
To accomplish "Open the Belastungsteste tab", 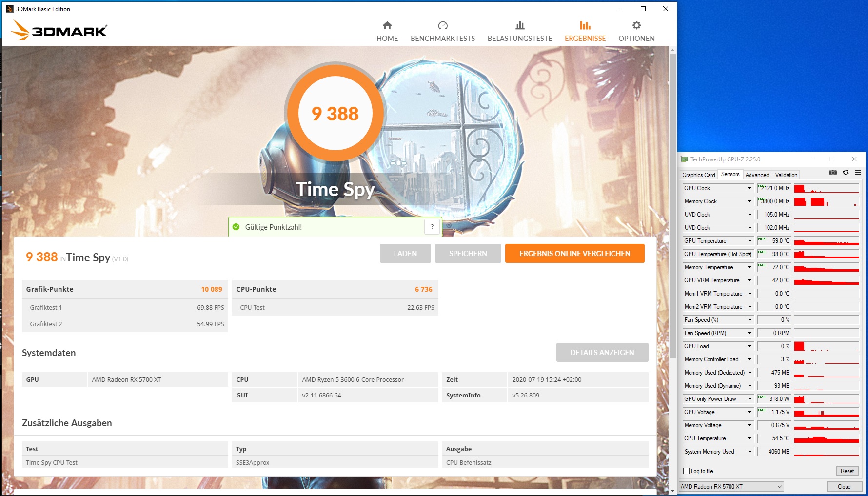I will pyautogui.click(x=520, y=31).
